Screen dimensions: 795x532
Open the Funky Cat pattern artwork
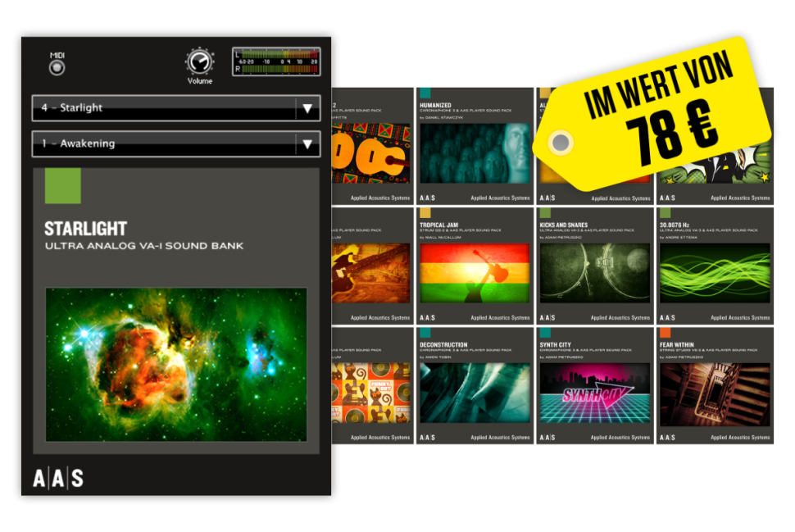tap(370, 393)
